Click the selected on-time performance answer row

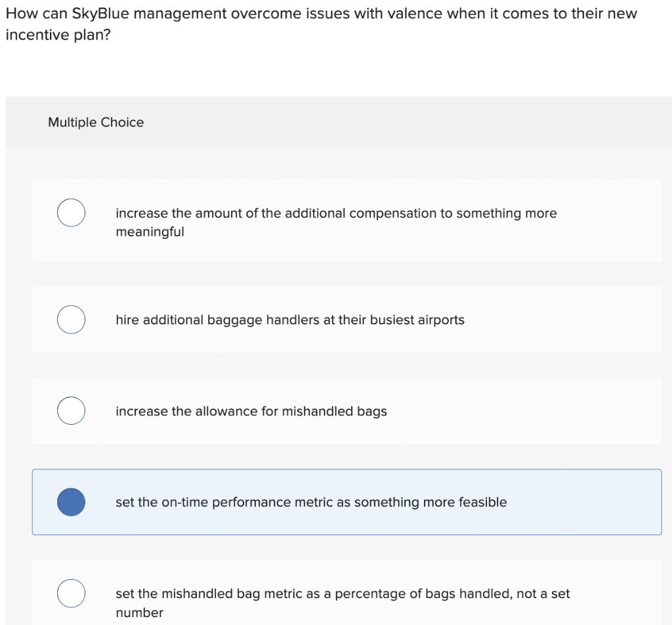tap(311, 502)
